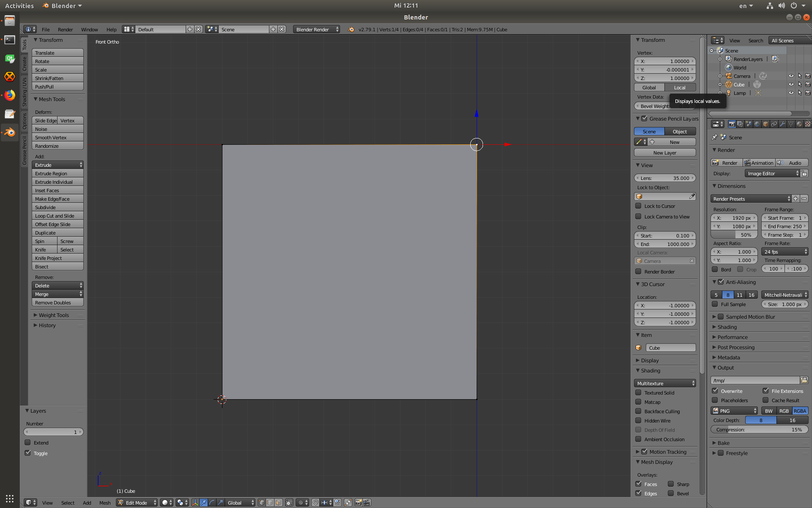Uncheck the Toggle layers checkbox
812x508 pixels.
pos(28,453)
